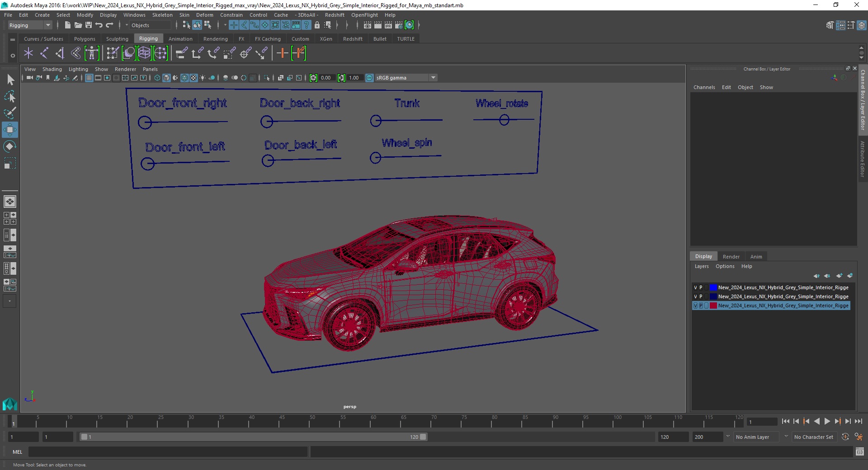The height and width of the screenshot is (470, 868).
Task: Create a new empty layer icon
Action: (839, 276)
